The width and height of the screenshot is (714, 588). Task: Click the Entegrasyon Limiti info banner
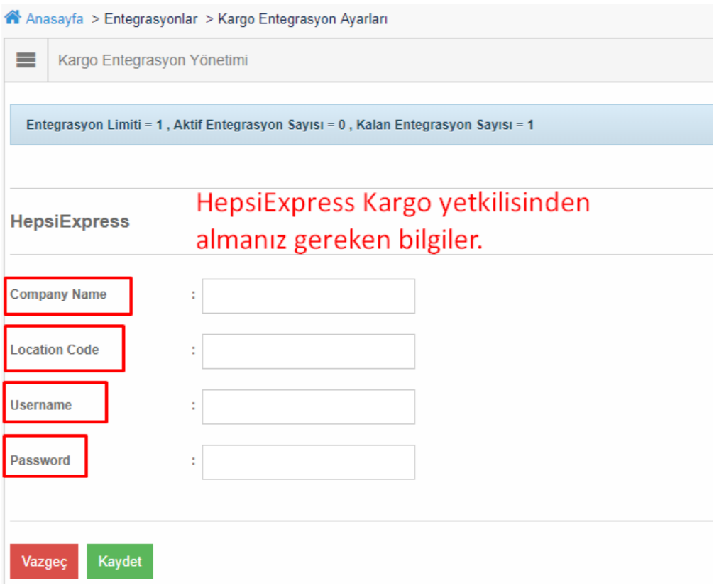361,125
